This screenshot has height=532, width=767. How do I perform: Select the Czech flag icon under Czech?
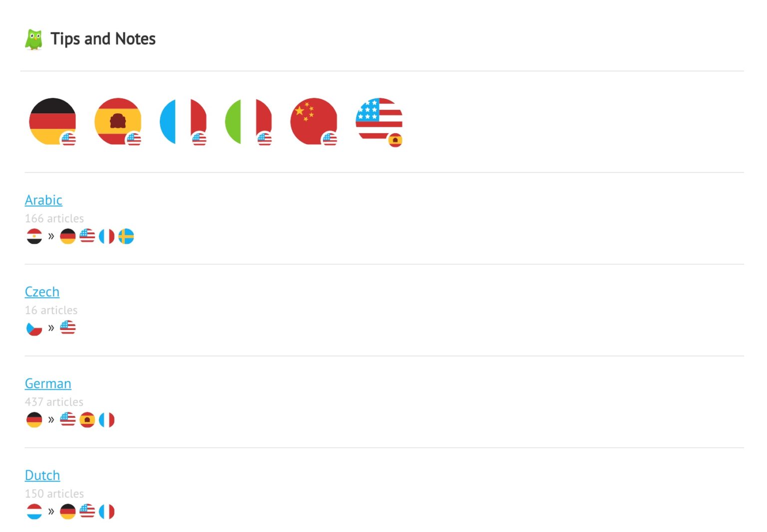click(34, 327)
